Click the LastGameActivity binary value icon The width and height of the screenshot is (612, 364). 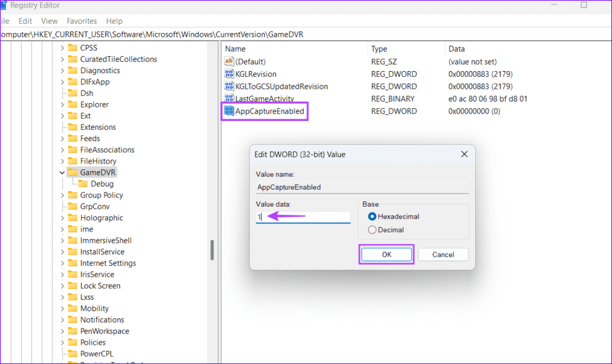point(229,99)
